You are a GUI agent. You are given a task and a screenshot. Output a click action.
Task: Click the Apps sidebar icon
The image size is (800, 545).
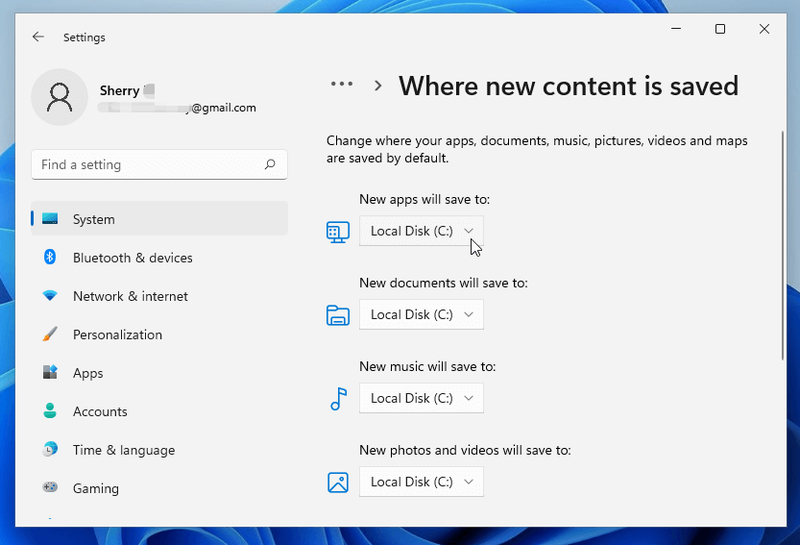[x=49, y=373]
